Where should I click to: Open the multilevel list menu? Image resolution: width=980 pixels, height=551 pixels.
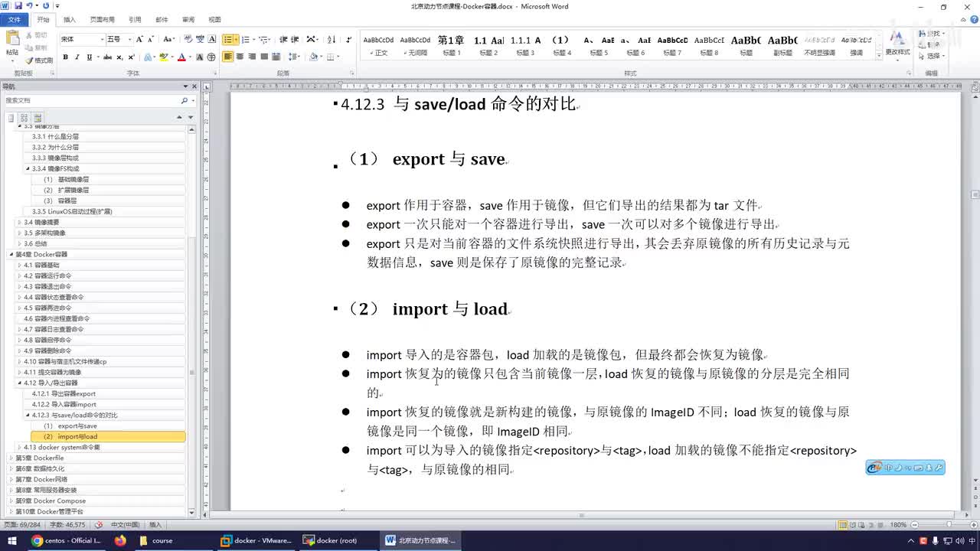click(x=263, y=39)
